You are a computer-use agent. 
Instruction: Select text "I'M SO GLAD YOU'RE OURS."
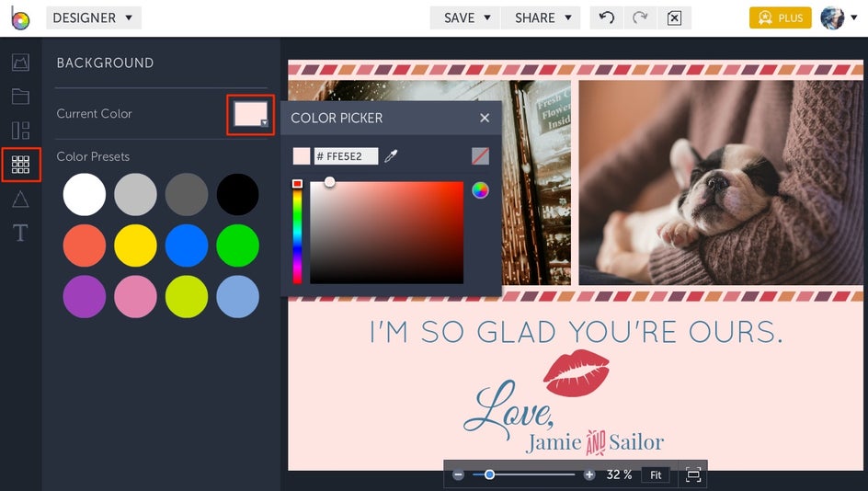pos(576,332)
